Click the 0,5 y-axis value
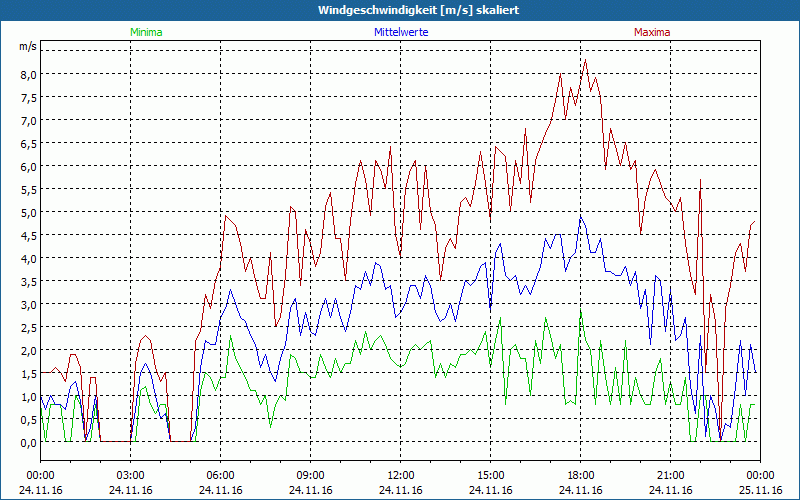 click(29, 420)
